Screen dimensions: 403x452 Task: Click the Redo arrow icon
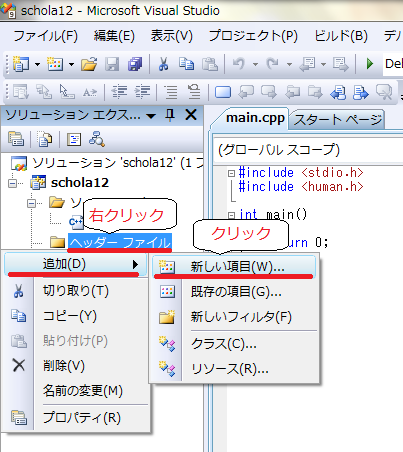coord(273,63)
